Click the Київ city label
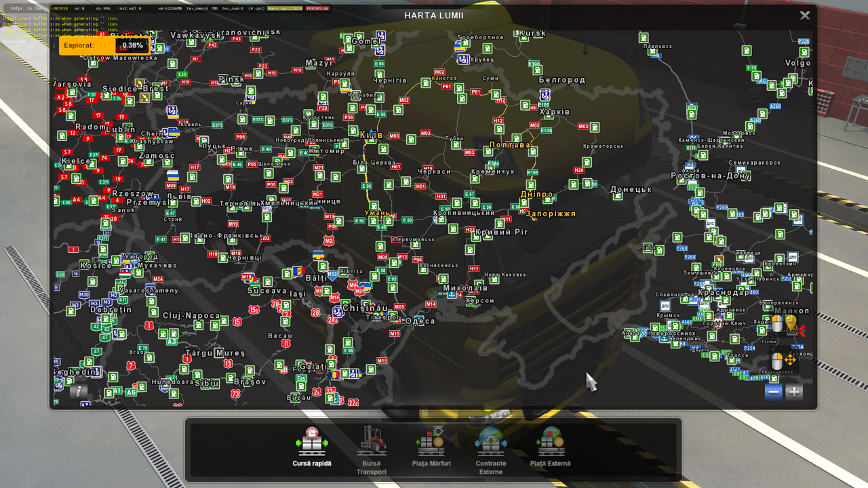Image resolution: width=868 pixels, height=488 pixels. (x=372, y=135)
